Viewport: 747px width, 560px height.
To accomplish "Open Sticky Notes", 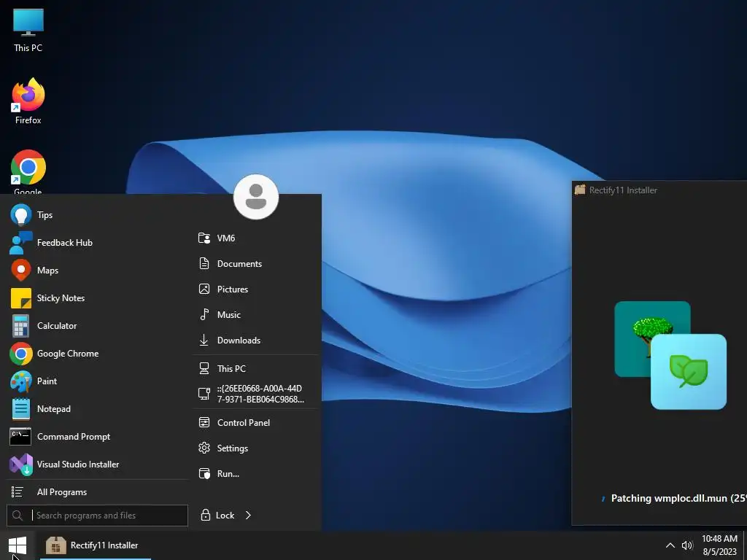I will [x=98, y=298].
